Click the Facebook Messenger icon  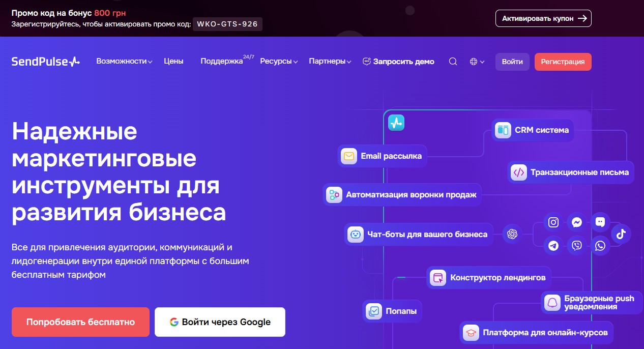pyautogui.click(x=577, y=222)
